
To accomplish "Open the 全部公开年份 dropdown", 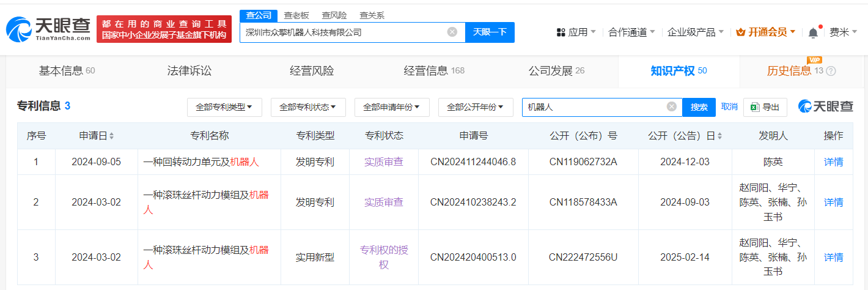I will click(475, 107).
